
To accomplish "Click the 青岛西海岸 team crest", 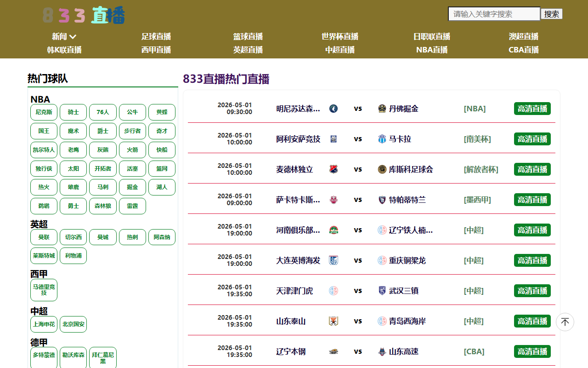I will [382, 321].
